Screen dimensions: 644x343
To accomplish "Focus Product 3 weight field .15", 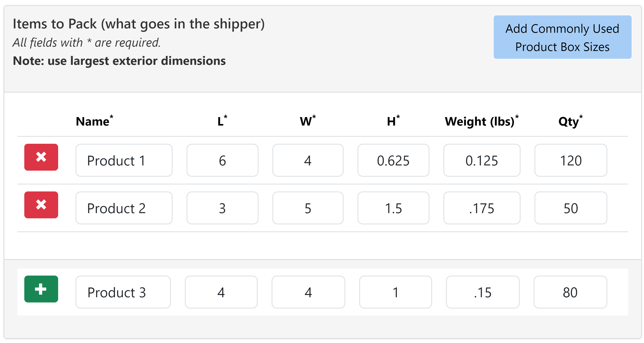I will (x=482, y=292).
